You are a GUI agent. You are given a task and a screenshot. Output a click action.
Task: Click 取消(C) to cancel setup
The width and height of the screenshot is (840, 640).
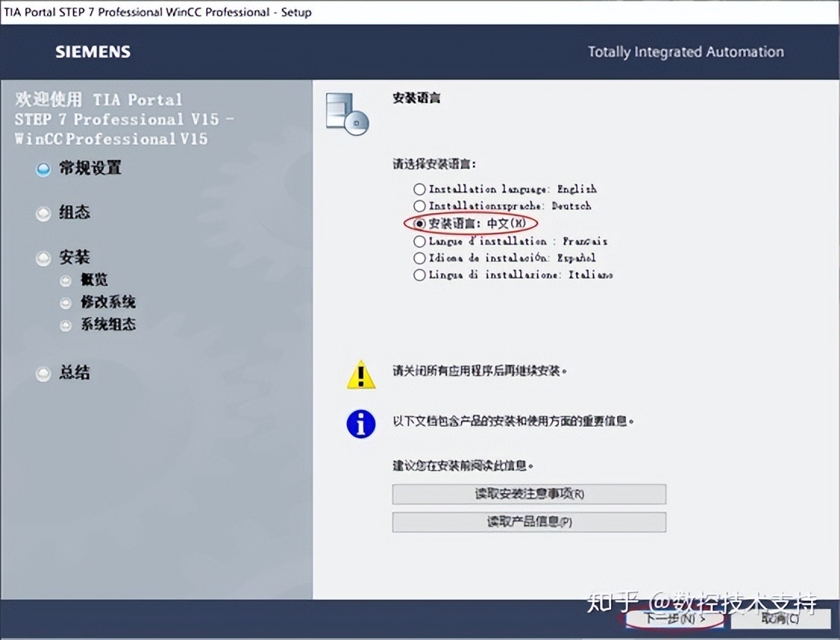(780, 619)
